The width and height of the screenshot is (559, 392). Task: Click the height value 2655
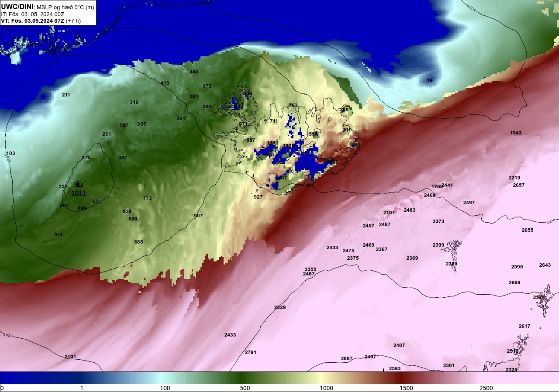click(x=528, y=230)
